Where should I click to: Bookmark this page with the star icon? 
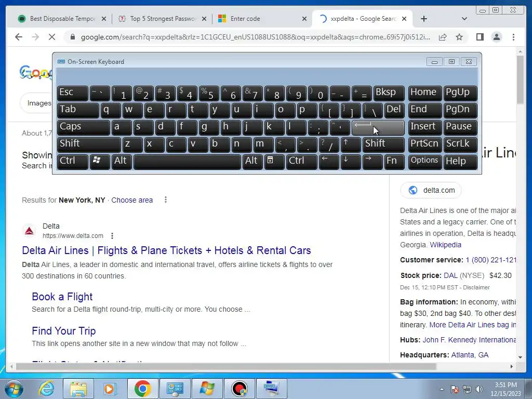coord(459,37)
